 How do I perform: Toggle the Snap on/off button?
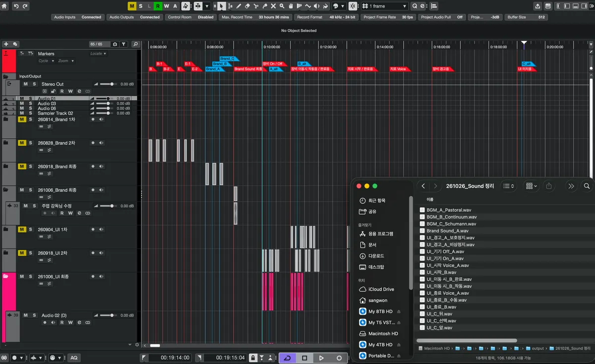(353, 6)
